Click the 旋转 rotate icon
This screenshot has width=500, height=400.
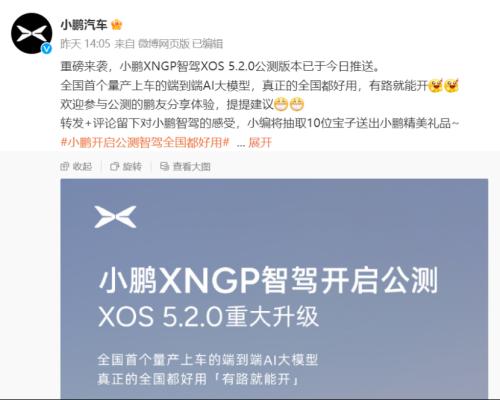[x=115, y=166]
